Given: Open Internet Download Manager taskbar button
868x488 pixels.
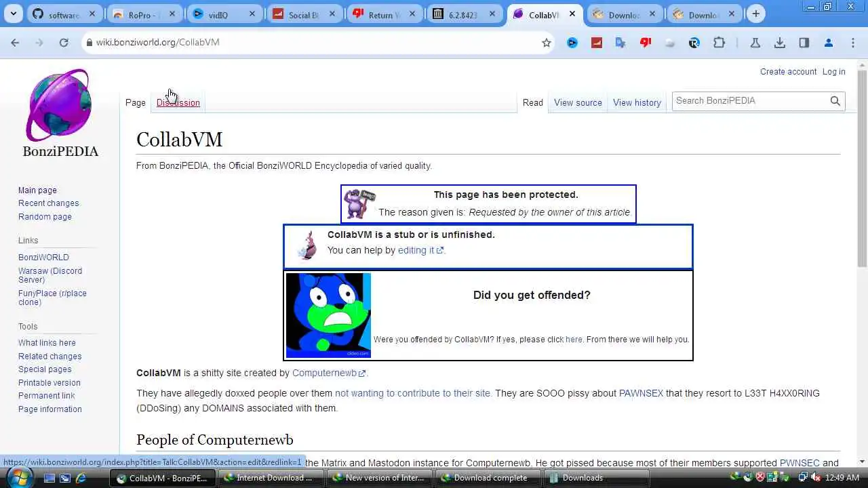Looking at the screenshot, I should pyautogui.click(x=271, y=478).
